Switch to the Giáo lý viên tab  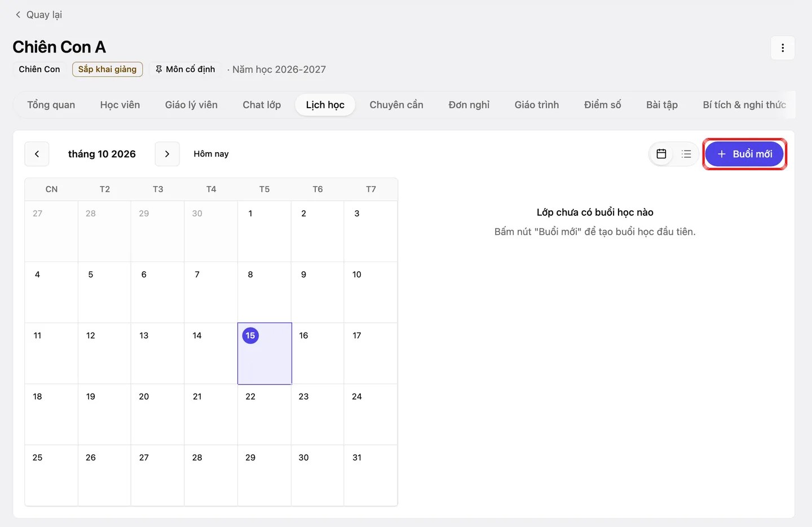coord(191,105)
